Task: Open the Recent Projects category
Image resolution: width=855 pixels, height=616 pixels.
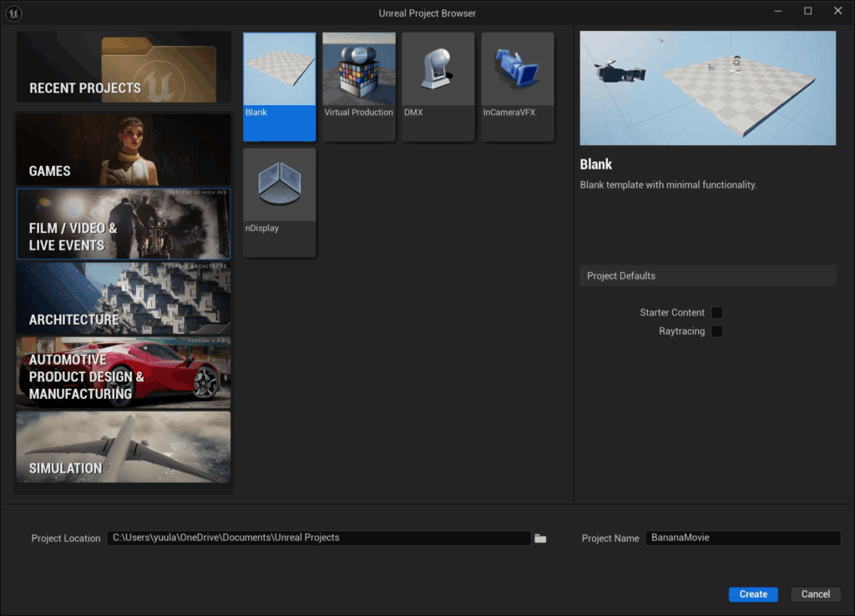Action: [x=124, y=68]
